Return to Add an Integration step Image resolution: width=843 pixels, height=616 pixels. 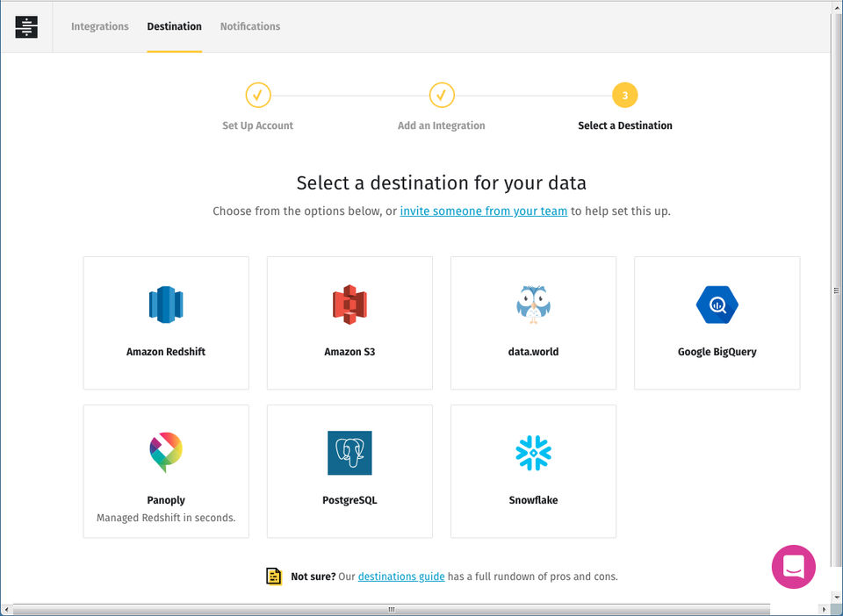point(441,95)
